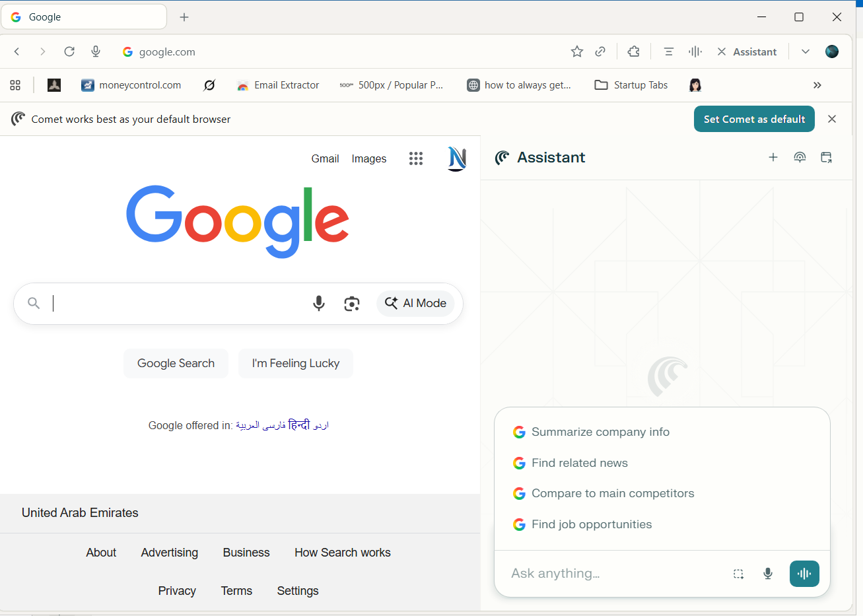Open the woman avatar bookmark icon
This screenshot has width=863, height=616.
pyautogui.click(x=695, y=85)
